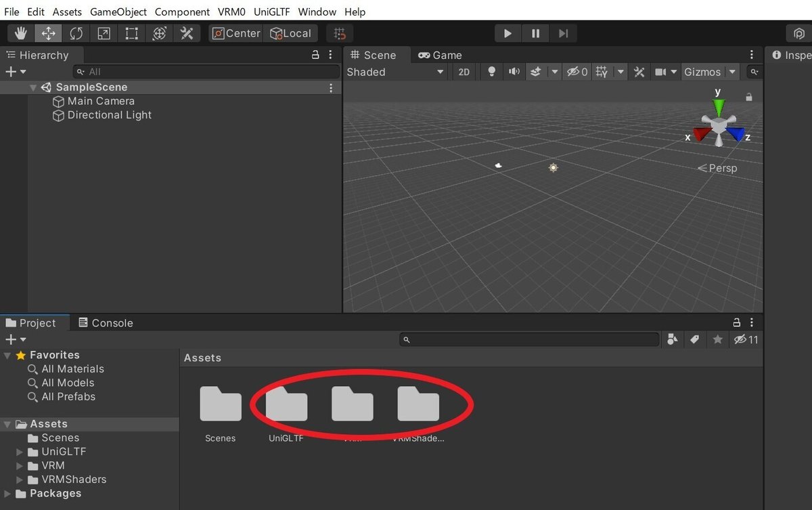Switch to the Console tab

pyautogui.click(x=106, y=322)
